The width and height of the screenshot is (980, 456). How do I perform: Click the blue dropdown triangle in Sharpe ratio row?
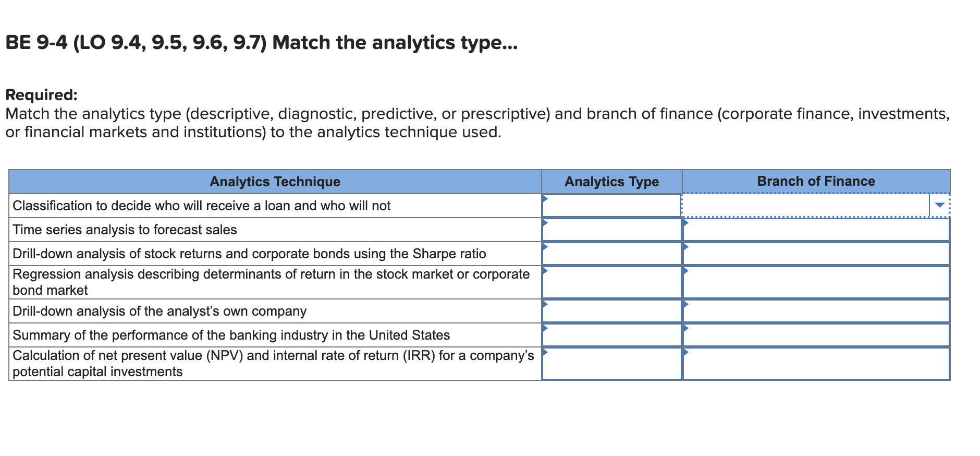tap(545, 247)
